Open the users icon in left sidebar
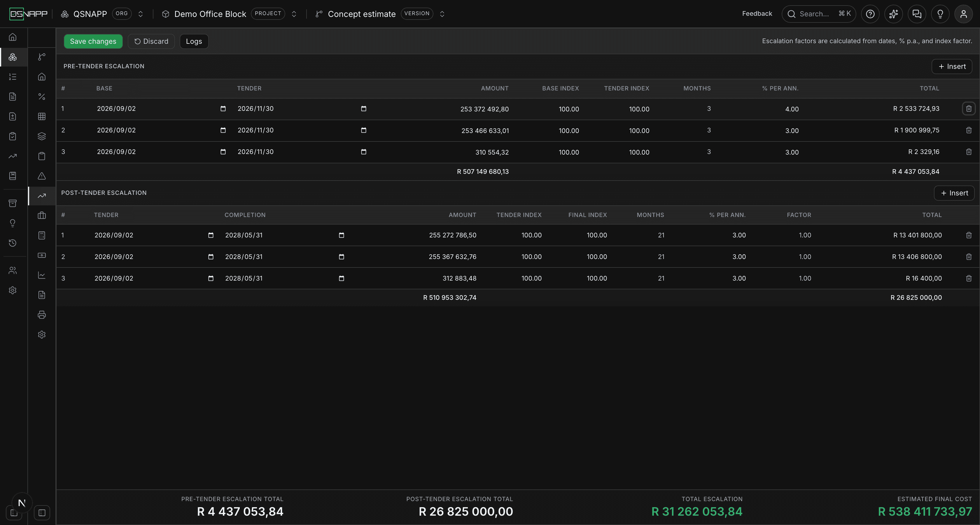This screenshot has height=525, width=980. coord(13,270)
